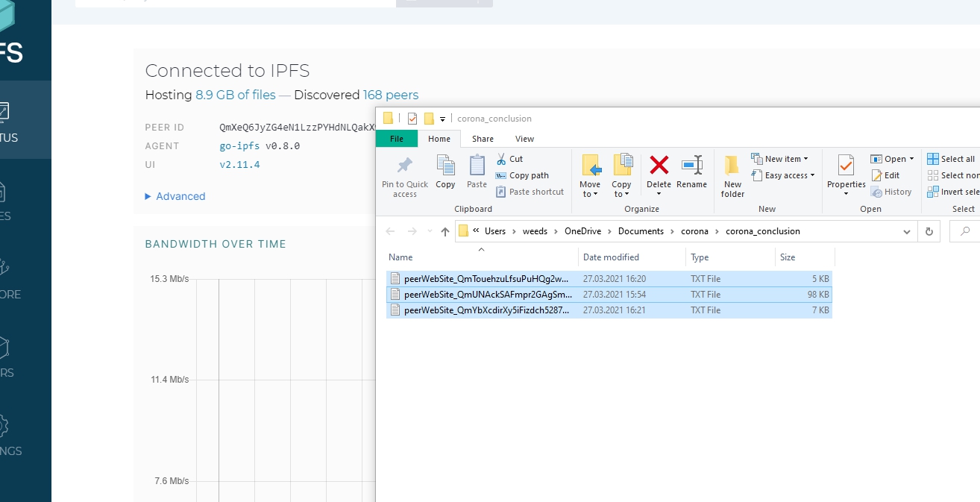Sort files by Date modified column
The height and width of the screenshot is (502, 980).
pos(632,257)
